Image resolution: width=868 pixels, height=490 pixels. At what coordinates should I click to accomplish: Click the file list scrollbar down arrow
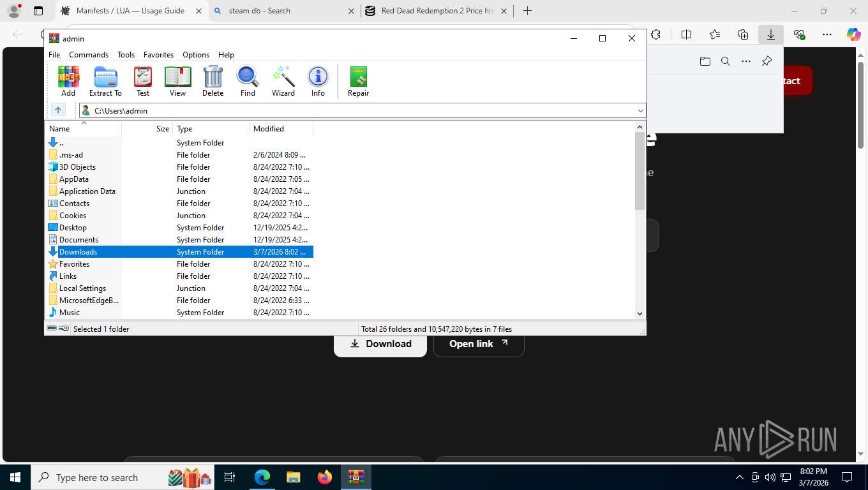(x=640, y=313)
